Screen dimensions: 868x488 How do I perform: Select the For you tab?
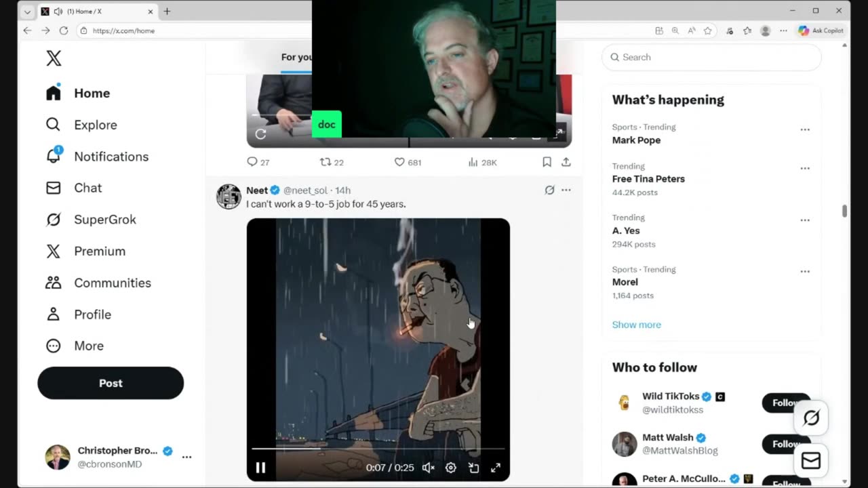pos(297,58)
